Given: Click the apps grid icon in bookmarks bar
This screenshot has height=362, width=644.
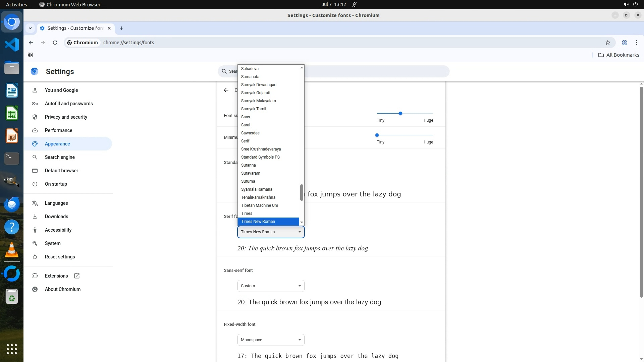Looking at the screenshot, I should [30, 55].
